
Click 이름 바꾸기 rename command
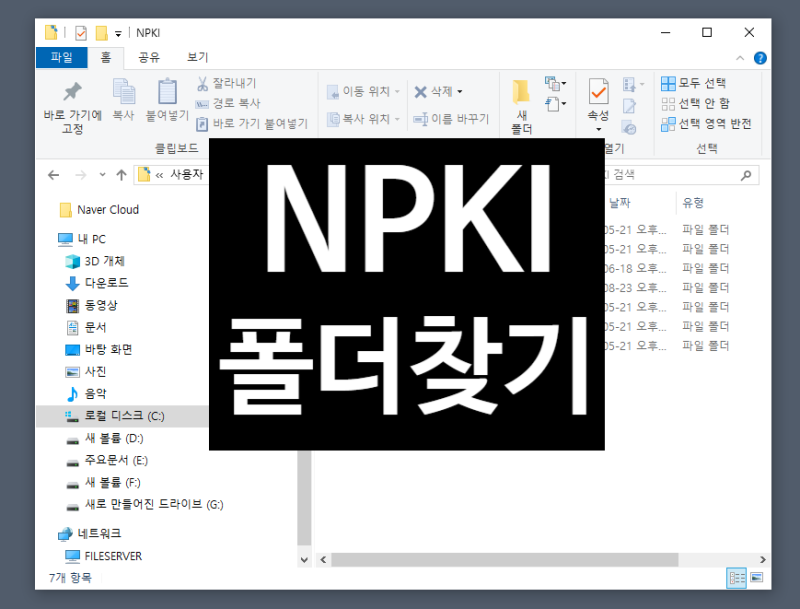[451, 119]
